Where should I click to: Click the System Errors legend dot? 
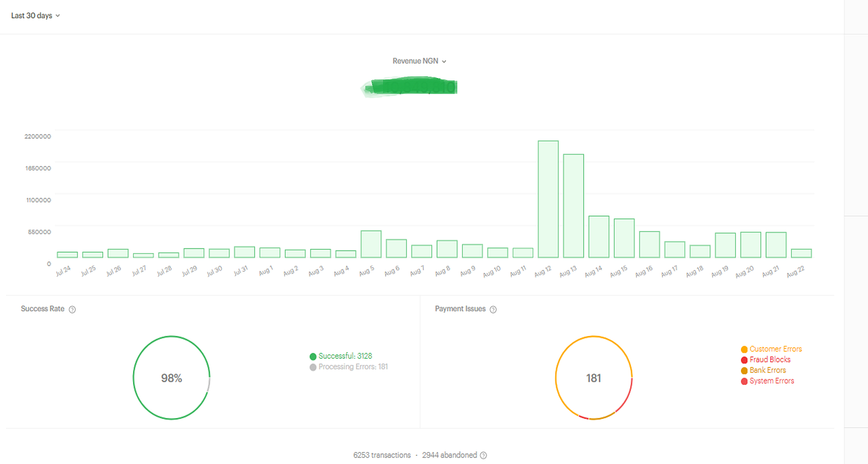click(744, 381)
